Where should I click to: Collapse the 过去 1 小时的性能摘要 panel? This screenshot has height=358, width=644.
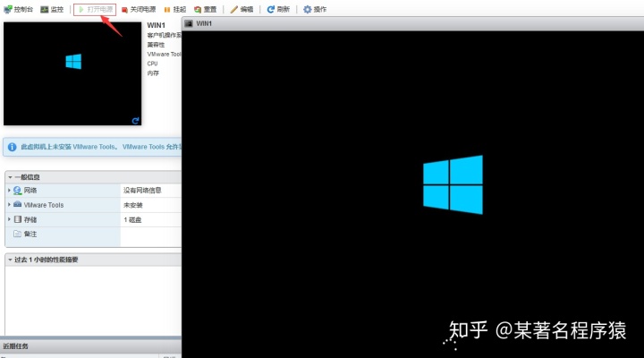[10, 260]
